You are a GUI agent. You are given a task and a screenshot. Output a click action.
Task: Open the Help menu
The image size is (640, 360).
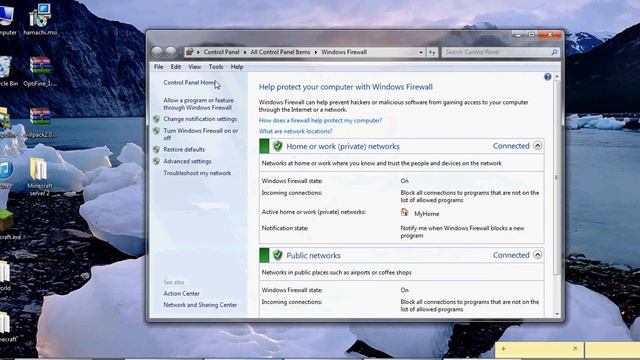pyautogui.click(x=237, y=67)
